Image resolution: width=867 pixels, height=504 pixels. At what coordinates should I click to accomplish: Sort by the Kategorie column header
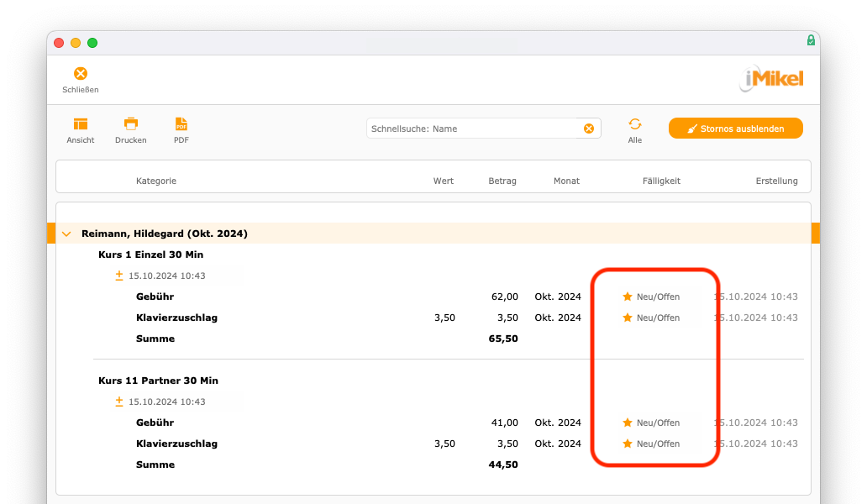coord(156,181)
